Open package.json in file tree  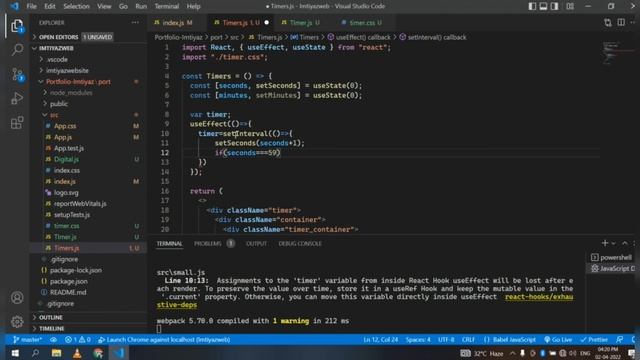pyautogui.click(x=68, y=281)
